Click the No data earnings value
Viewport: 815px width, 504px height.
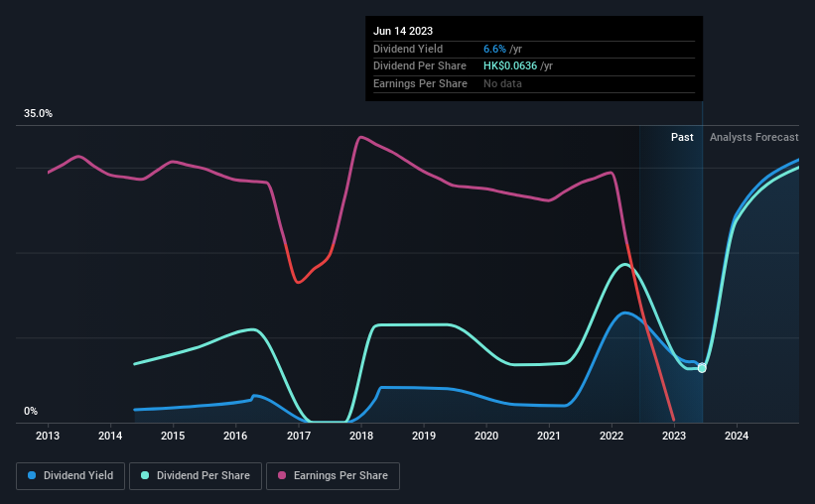pos(502,83)
